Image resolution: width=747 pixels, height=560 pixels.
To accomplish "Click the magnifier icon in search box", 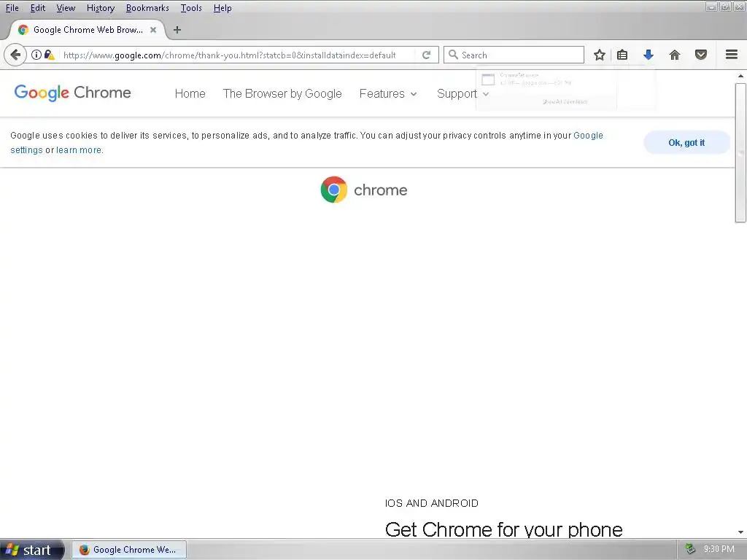I will pyautogui.click(x=454, y=55).
